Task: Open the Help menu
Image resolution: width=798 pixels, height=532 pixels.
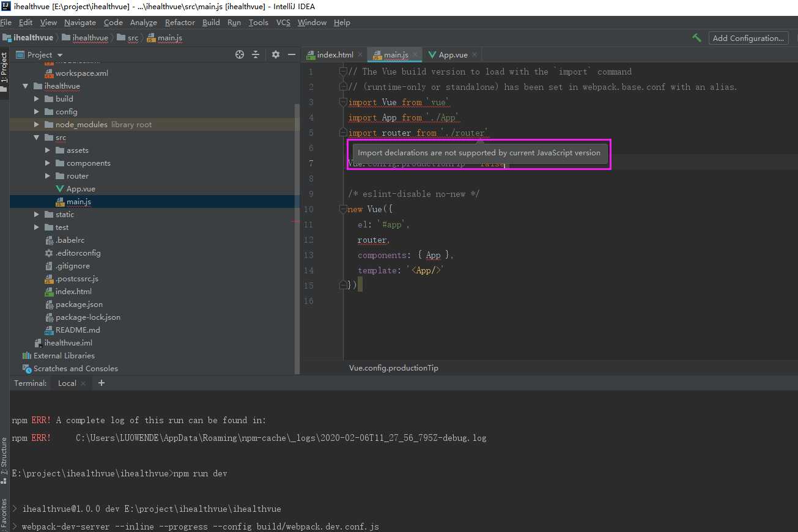Action: (342, 23)
